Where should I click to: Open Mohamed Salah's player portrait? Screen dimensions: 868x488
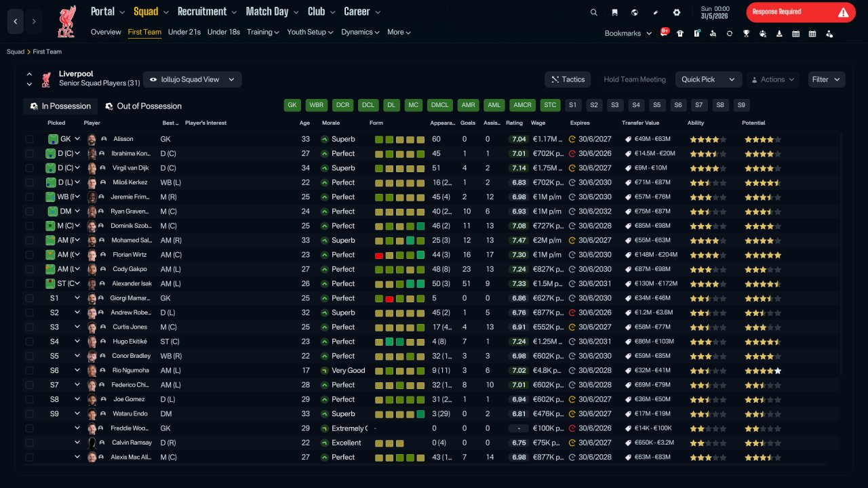pos(92,241)
